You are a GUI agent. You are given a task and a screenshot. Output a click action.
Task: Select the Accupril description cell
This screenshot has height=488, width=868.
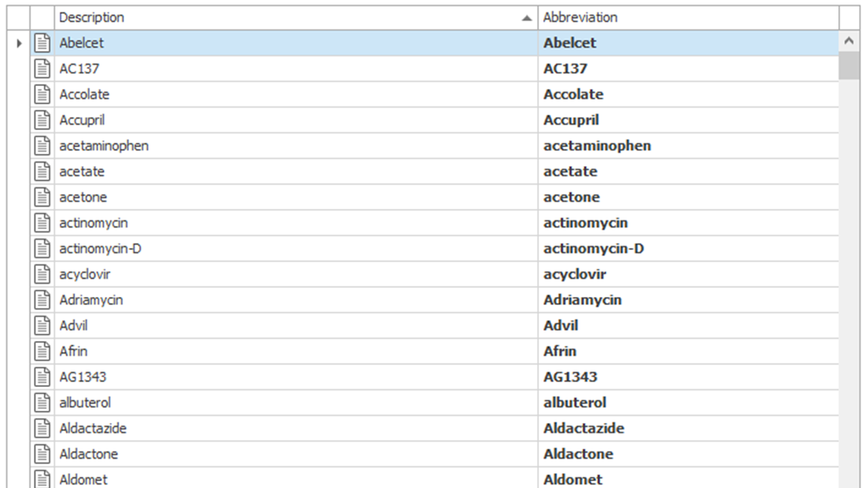[x=296, y=120]
